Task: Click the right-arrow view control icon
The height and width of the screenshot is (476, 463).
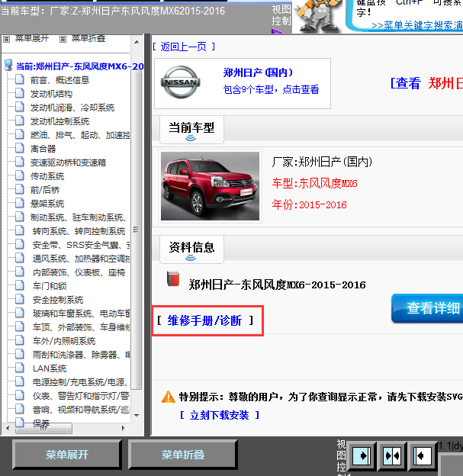Action: tap(361, 455)
